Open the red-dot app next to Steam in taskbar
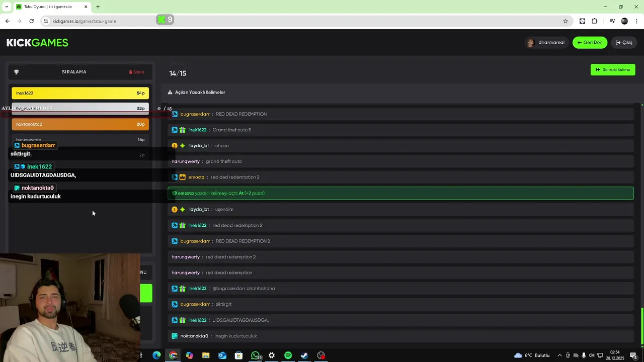Image resolution: width=644 pixels, height=362 pixels. 321,355
